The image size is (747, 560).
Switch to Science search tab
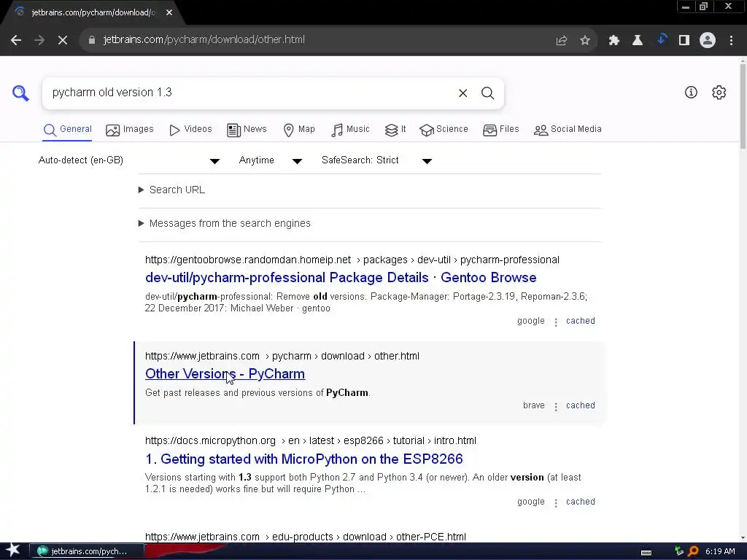444,130
